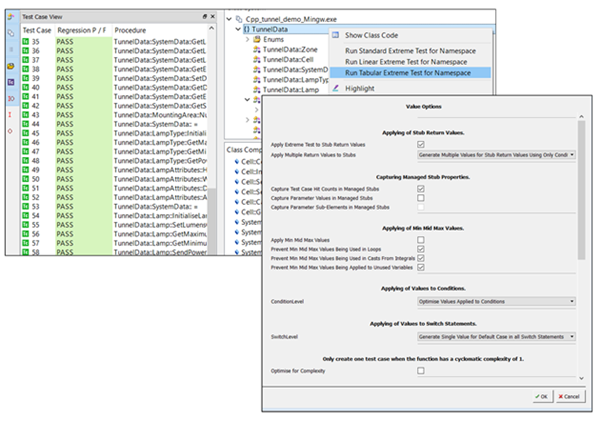This screenshot has width=602, height=421.
Task: Confirm Value Options with OK button
Action: click(542, 396)
